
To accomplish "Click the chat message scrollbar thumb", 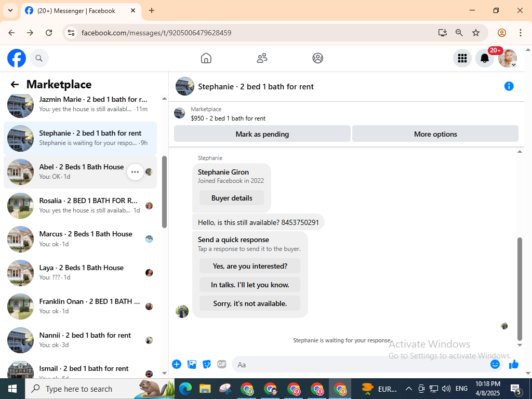I will [x=520, y=289].
